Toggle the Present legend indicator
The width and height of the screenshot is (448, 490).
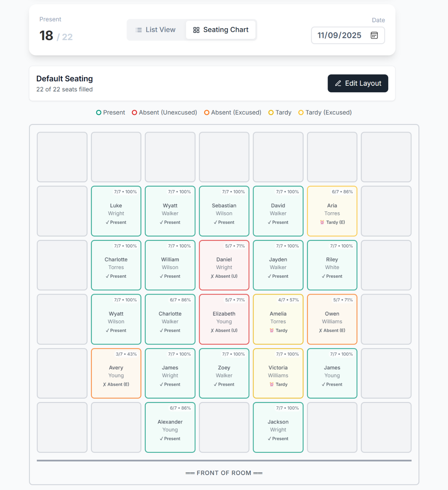99,112
